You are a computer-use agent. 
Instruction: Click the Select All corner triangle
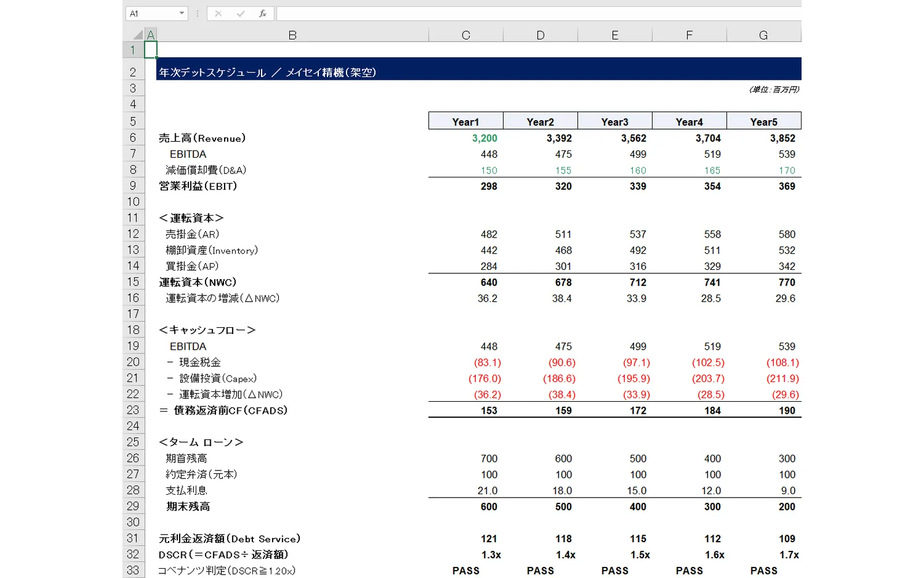[138, 35]
